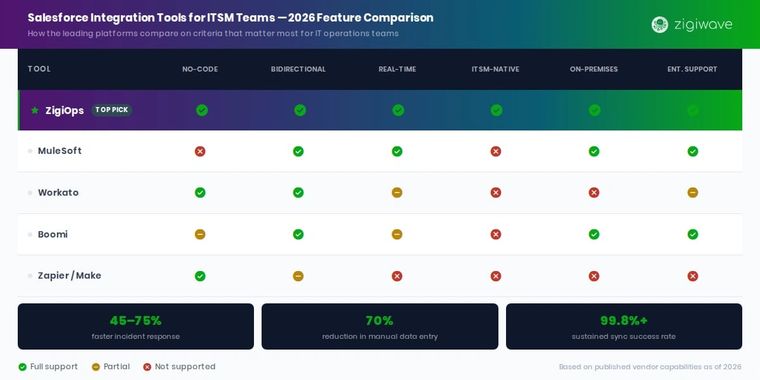This screenshot has width=760, height=380.
Task: Click MuleSoft Bidirectional green check icon
Action: [299, 152]
